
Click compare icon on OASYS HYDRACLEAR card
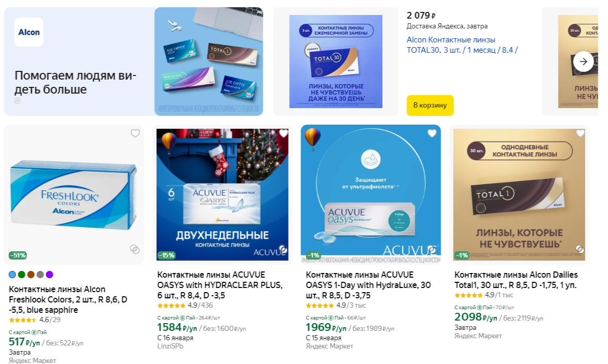coord(283,249)
